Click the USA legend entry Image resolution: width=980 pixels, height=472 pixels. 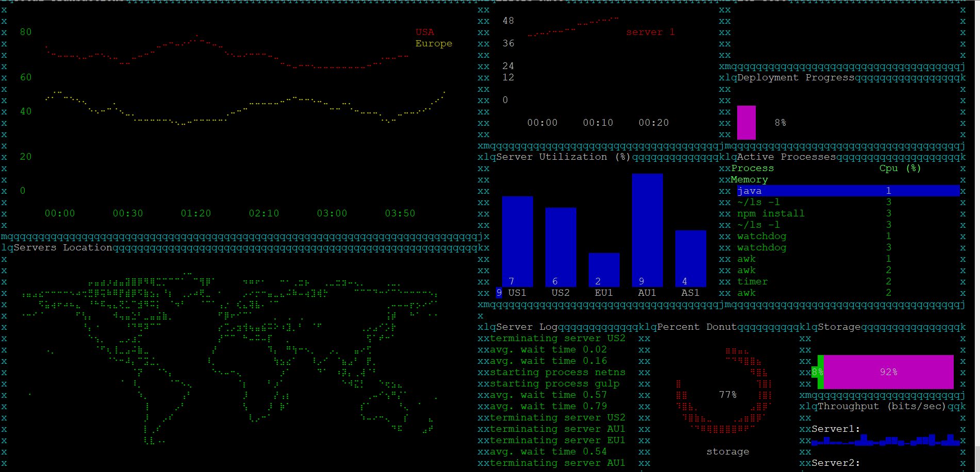coord(425,32)
